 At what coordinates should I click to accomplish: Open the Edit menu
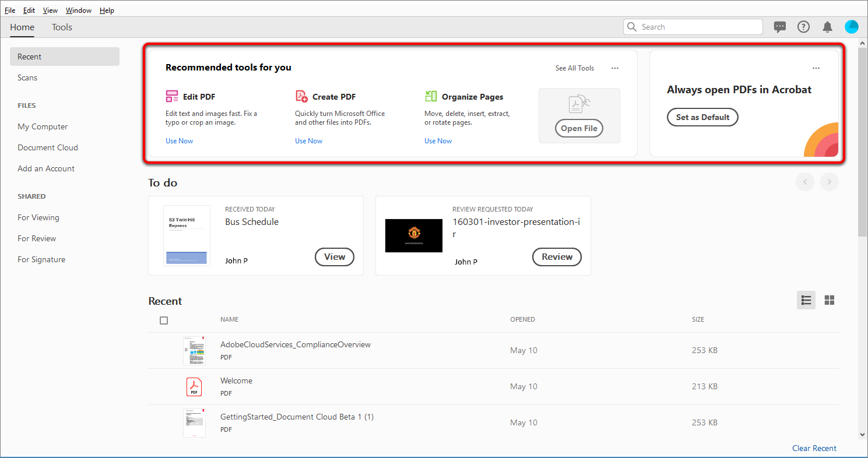(x=29, y=10)
